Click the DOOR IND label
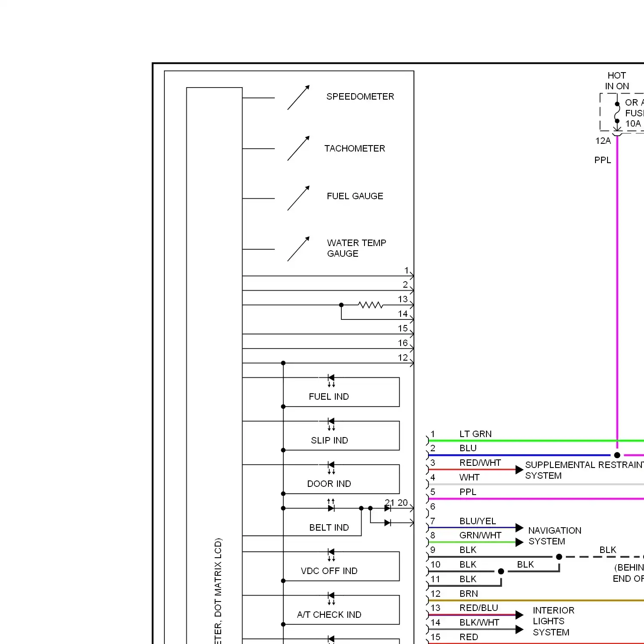 pyautogui.click(x=329, y=484)
